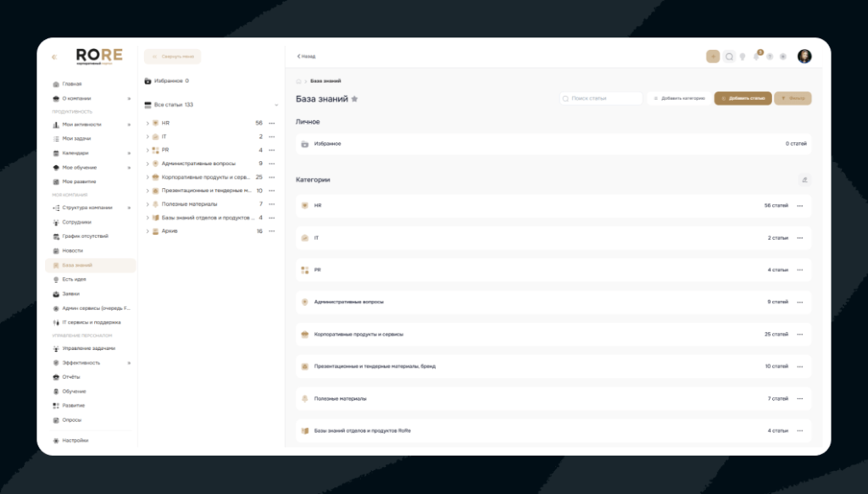Click the Свернуть меню button
This screenshot has height=494, width=868.
click(x=172, y=57)
